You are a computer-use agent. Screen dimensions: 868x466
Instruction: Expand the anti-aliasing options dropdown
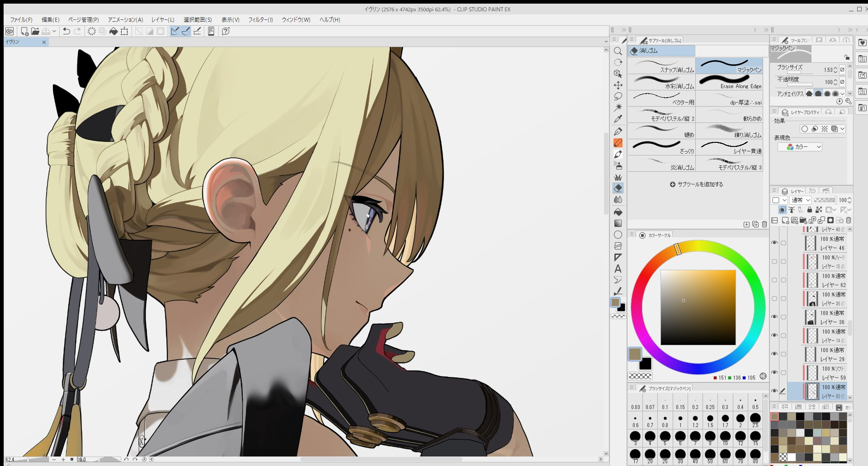(x=843, y=94)
